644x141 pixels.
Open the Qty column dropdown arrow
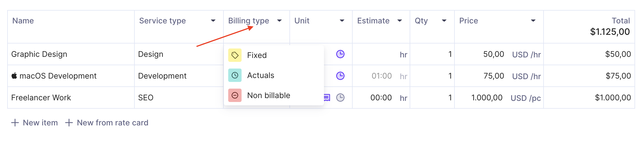tap(444, 21)
